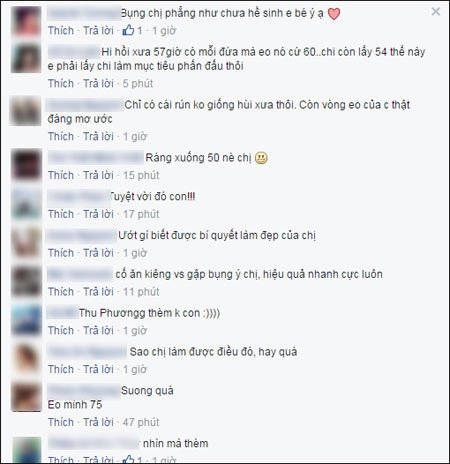
Task: Click the red heart emoji in first comment
Action: 334,14
